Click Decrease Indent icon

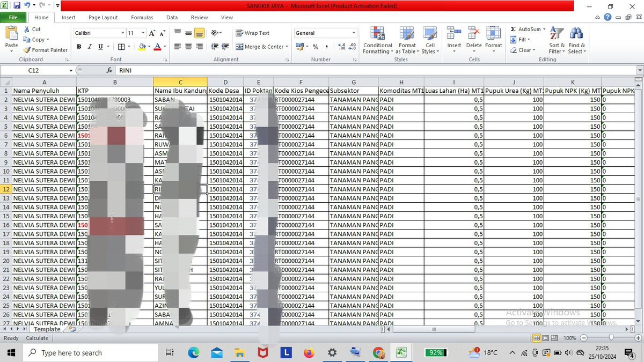[215, 47]
